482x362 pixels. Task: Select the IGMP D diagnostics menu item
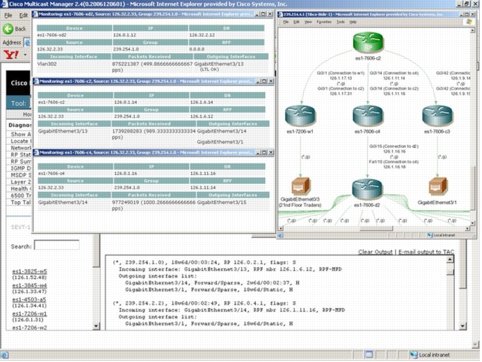[x=21, y=168]
